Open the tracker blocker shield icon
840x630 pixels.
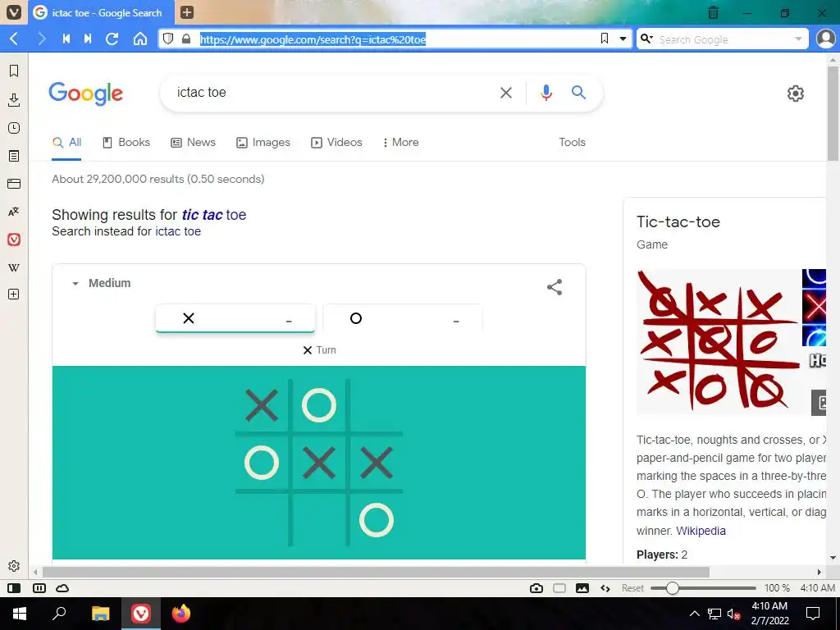(x=168, y=39)
